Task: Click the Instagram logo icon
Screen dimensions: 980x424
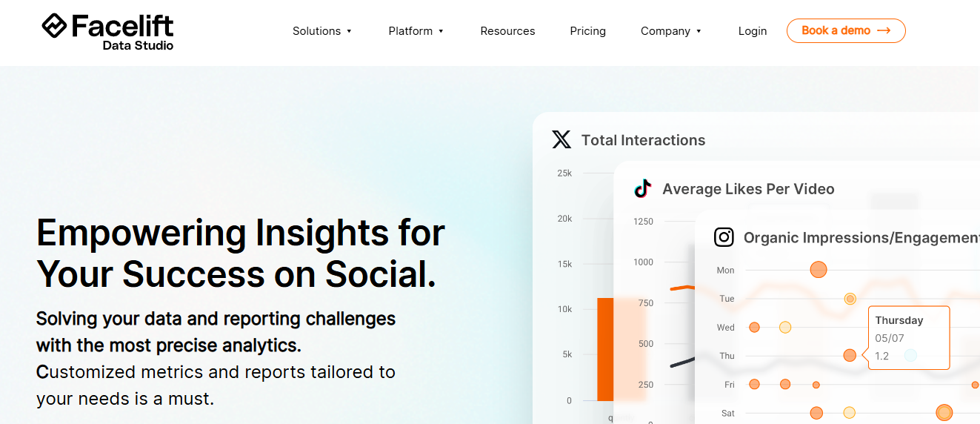Action: (x=724, y=237)
